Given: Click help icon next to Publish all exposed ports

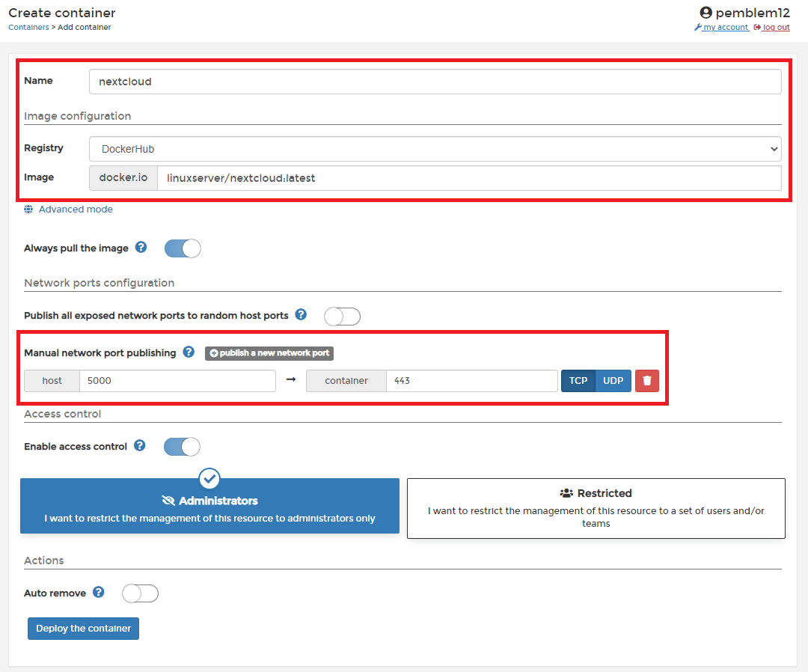Looking at the screenshot, I should point(301,315).
